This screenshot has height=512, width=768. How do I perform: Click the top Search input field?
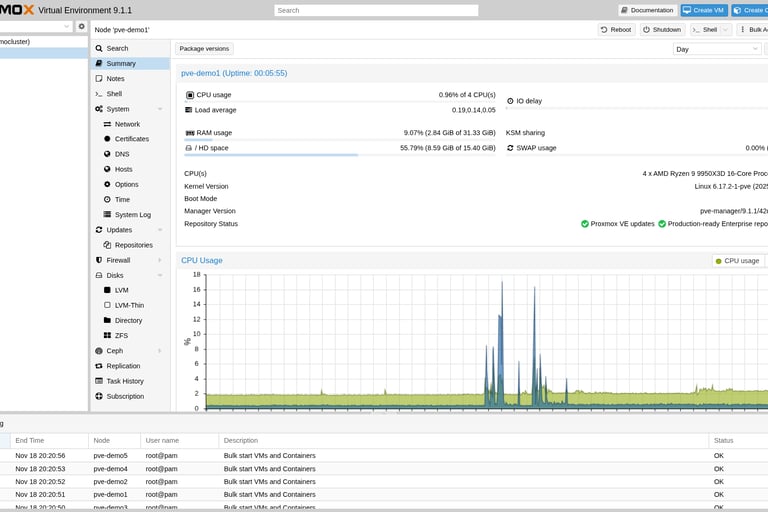[376, 10]
